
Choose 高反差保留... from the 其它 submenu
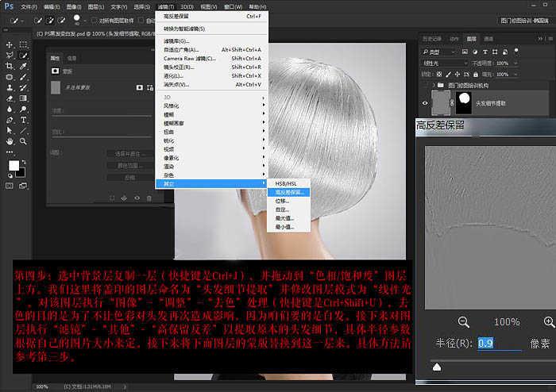[291, 192]
